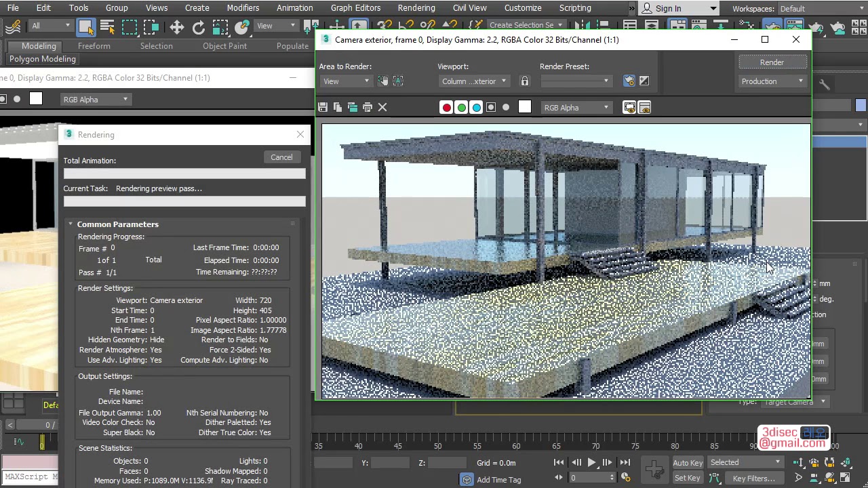Print the rendered image

pos(368,107)
